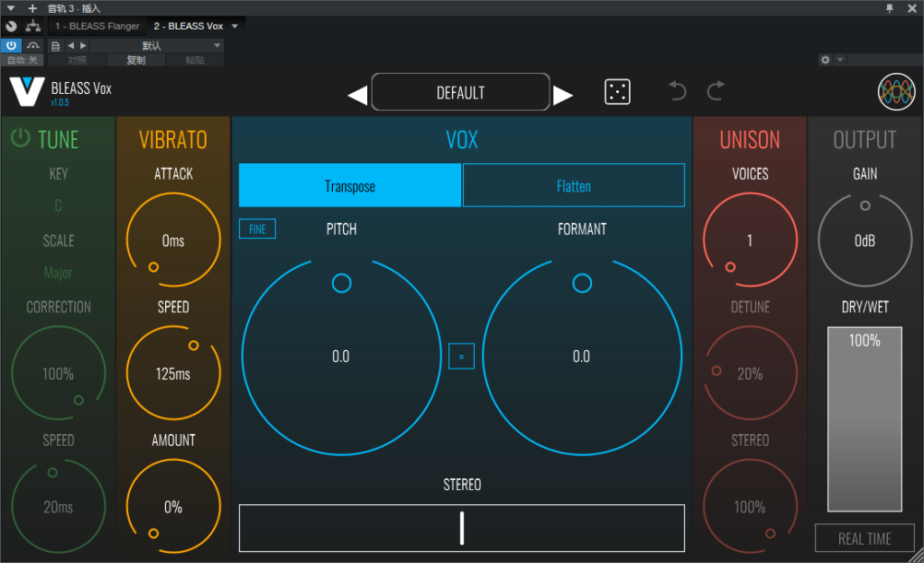The width and height of the screenshot is (924, 563).
Task: Load next BLEASS preset with right triangle
Action: (x=563, y=95)
